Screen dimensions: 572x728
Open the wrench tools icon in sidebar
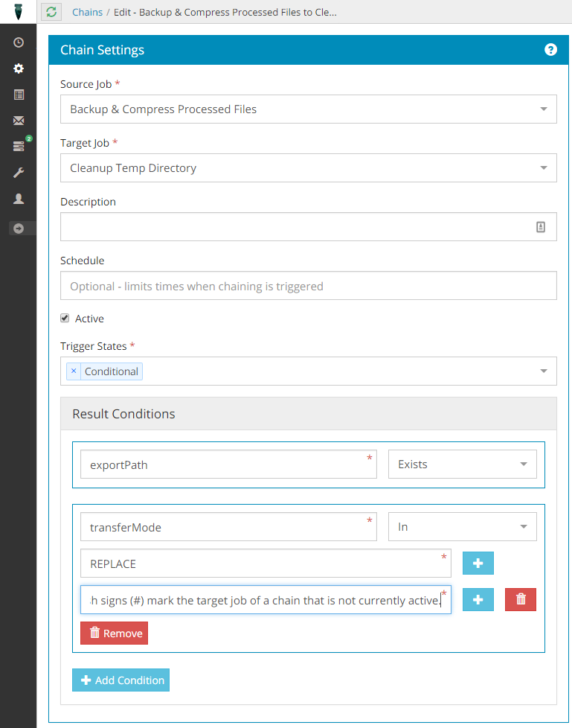[19, 173]
